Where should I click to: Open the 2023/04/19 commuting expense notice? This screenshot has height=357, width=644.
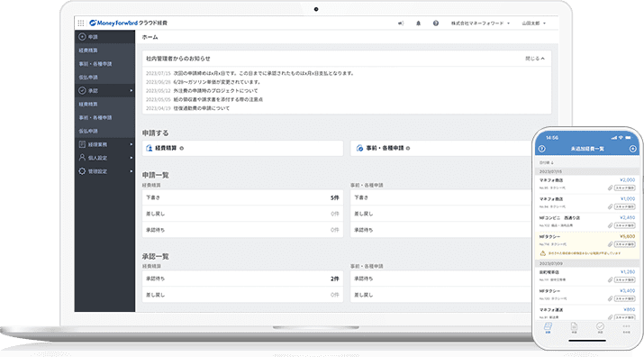[187, 108]
